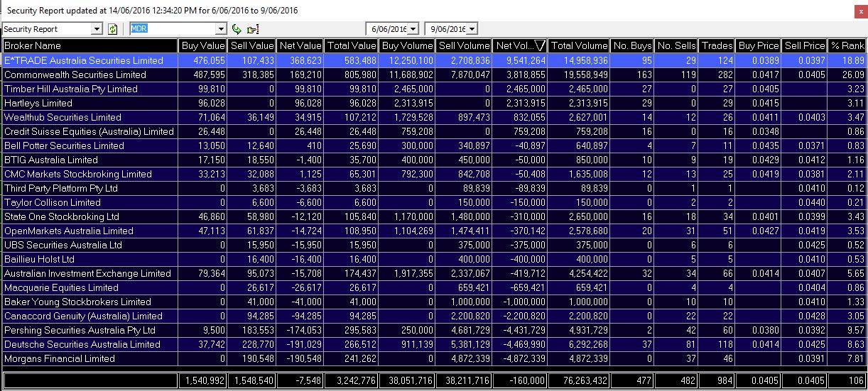Sort by % Rank column header
Image resolution: width=868 pixels, height=391 pixels.
pos(847,45)
